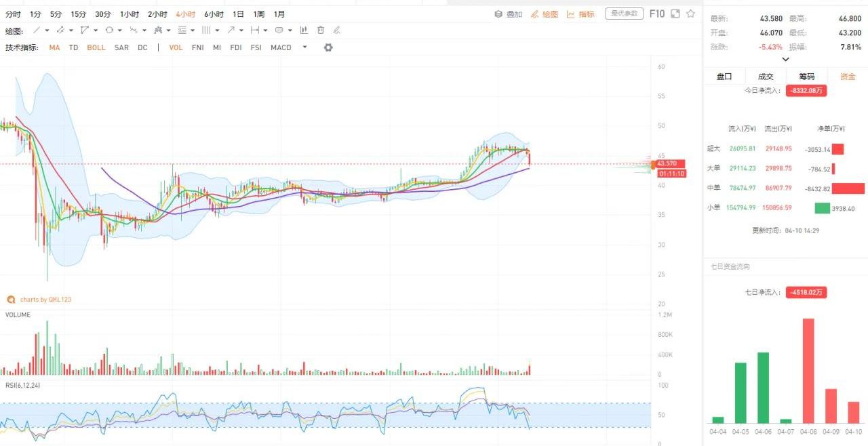The width and height of the screenshot is (868, 446).
Task: Toggle the BOLL indicator
Action: pyautogui.click(x=96, y=47)
